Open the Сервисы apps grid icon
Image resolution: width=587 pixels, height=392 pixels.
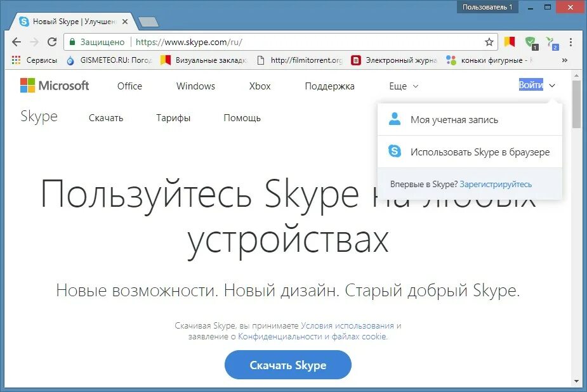pyautogui.click(x=16, y=60)
